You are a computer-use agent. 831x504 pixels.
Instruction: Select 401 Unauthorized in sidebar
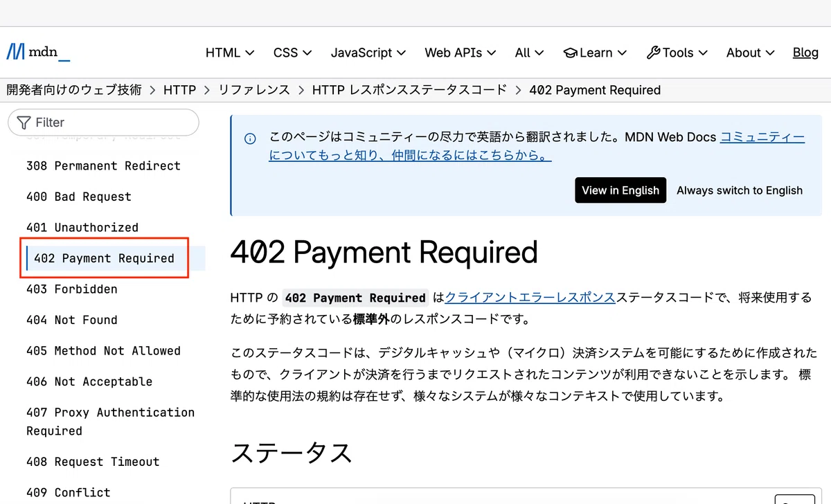(82, 228)
